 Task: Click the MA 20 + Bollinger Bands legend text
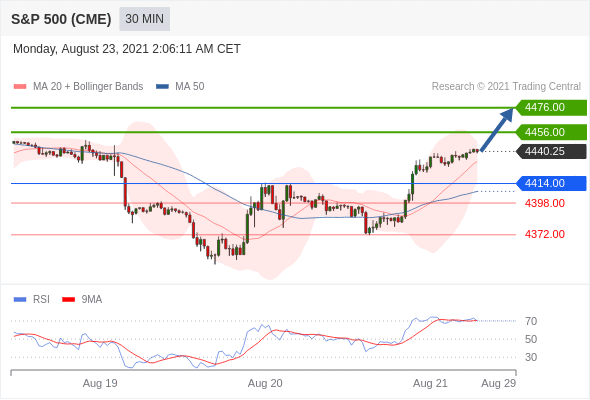[88, 87]
